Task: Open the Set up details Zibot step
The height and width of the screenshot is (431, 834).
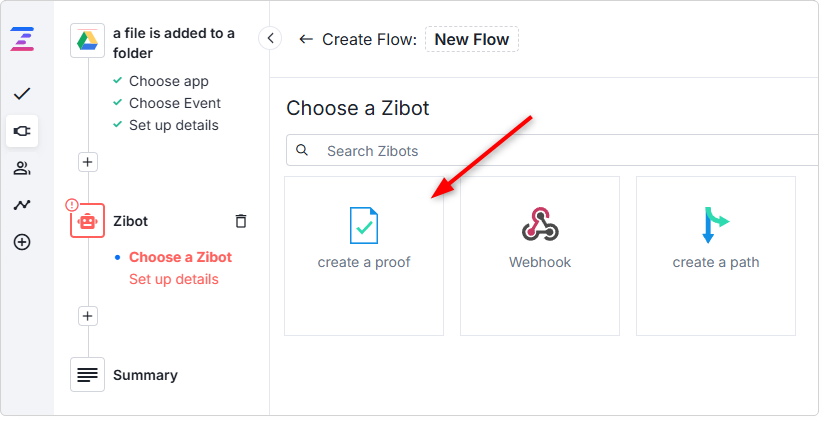Action: coord(174,279)
